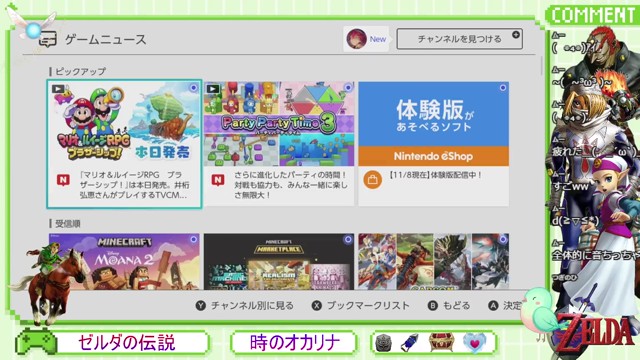Screen dimensions: 640x360
Task: Click the treasure chest icon in overlay bar
Action: pos(441,342)
